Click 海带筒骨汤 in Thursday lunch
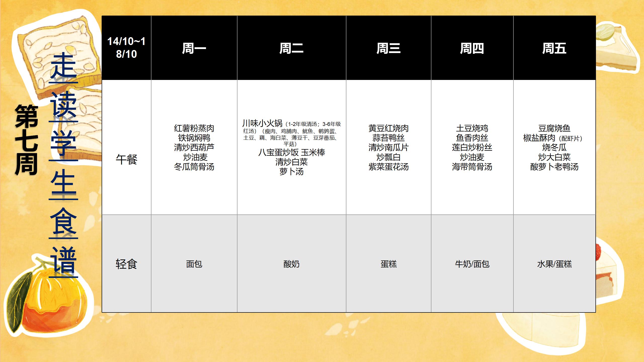This screenshot has width=644, height=362. tap(472, 167)
